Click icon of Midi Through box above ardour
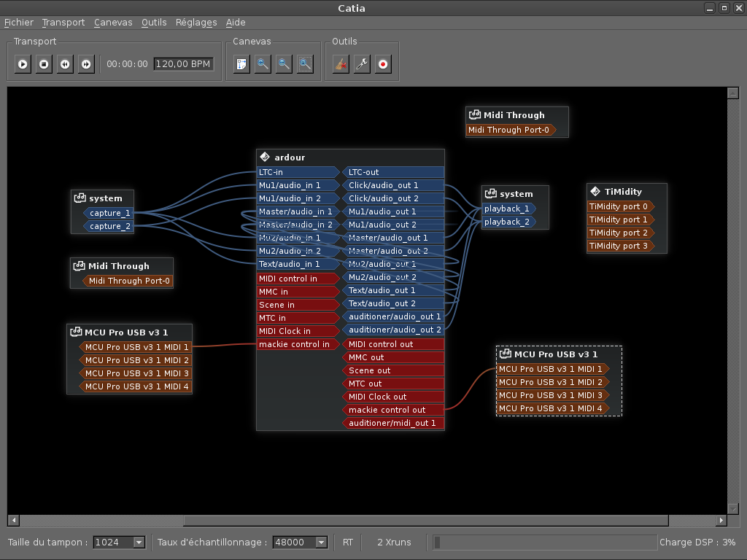Screen dimensions: 747x560 [474, 114]
